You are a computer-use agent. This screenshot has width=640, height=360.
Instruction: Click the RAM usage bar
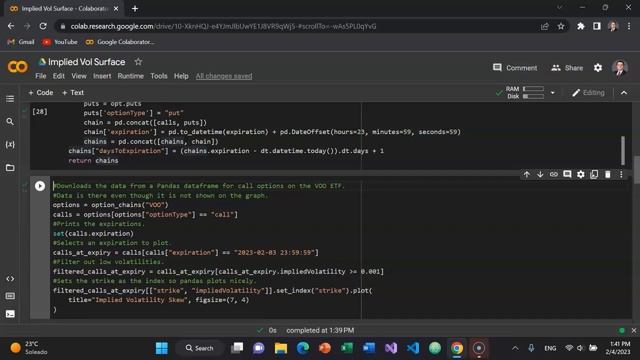[533, 89]
